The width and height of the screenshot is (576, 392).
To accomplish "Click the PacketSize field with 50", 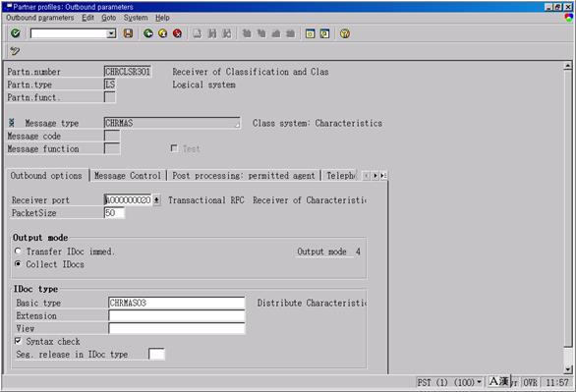I will click(114, 213).
